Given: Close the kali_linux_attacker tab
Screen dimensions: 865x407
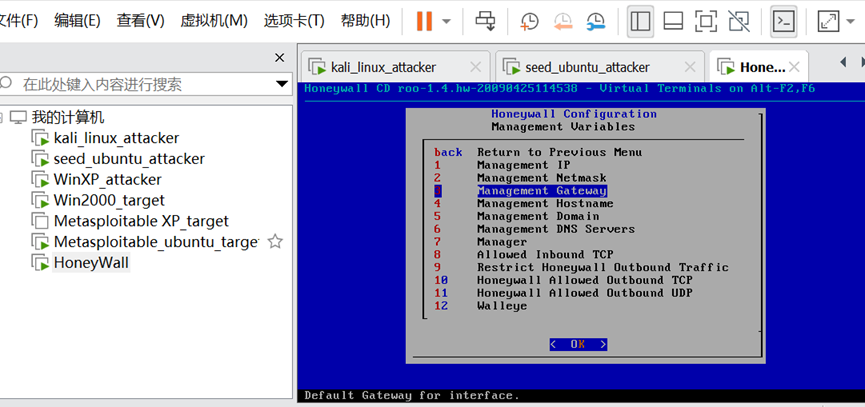Looking at the screenshot, I should pos(475,67).
